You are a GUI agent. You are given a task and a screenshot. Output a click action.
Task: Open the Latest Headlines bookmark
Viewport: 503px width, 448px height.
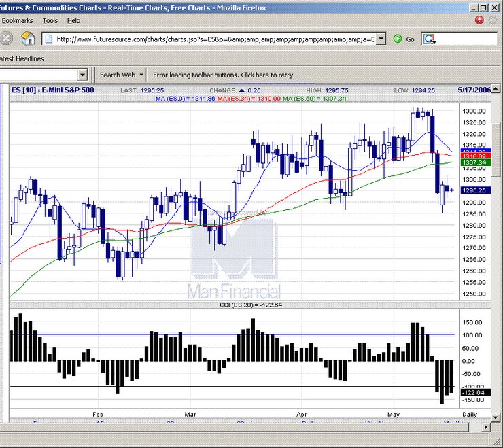pos(22,58)
